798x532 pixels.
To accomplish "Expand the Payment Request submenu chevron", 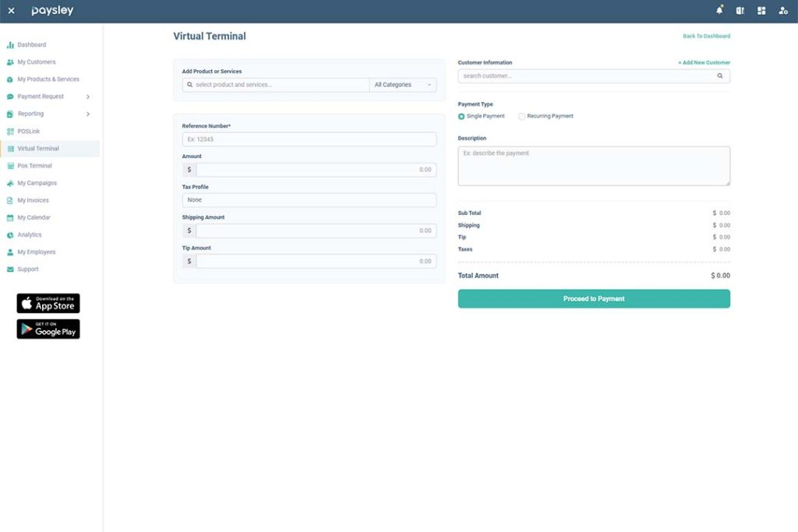I will [88, 97].
